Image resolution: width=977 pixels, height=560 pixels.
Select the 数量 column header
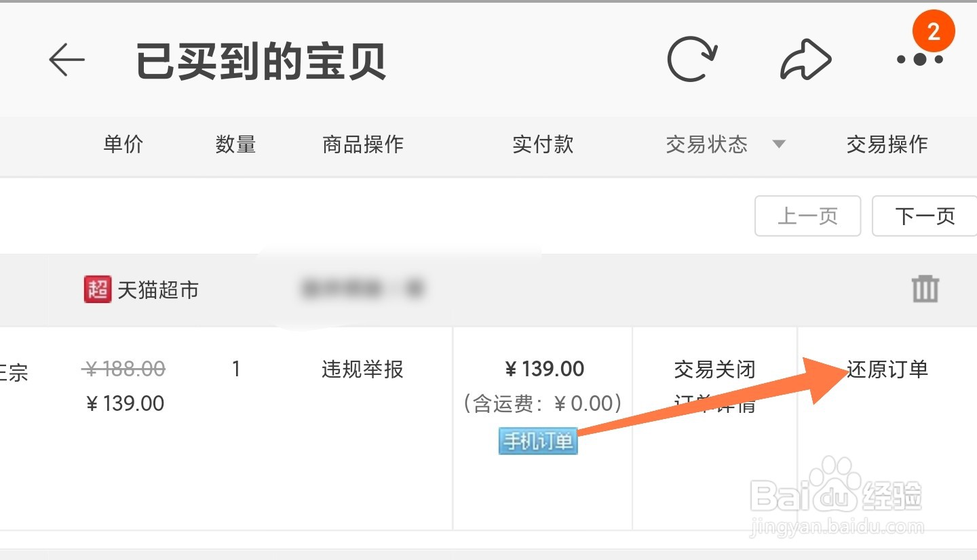pyautogui.click(x=235, y=144)
